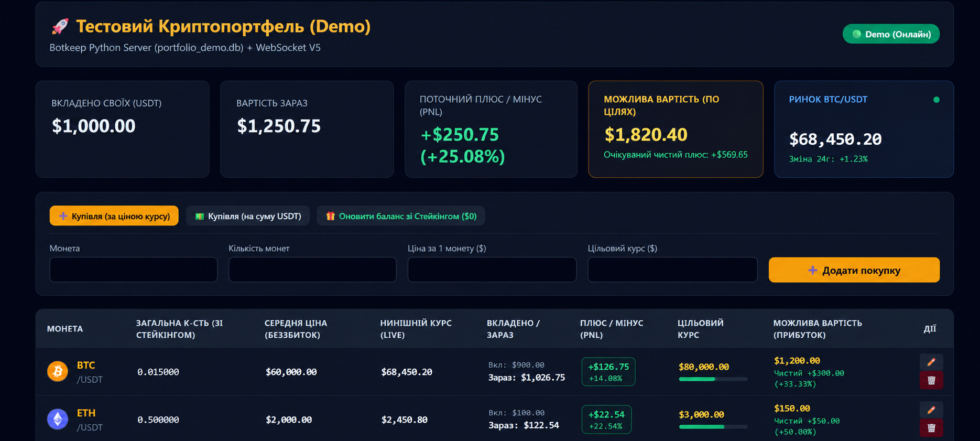Click the ЦІЛЬОВИЙ КУРС column header

pos(701,329)
